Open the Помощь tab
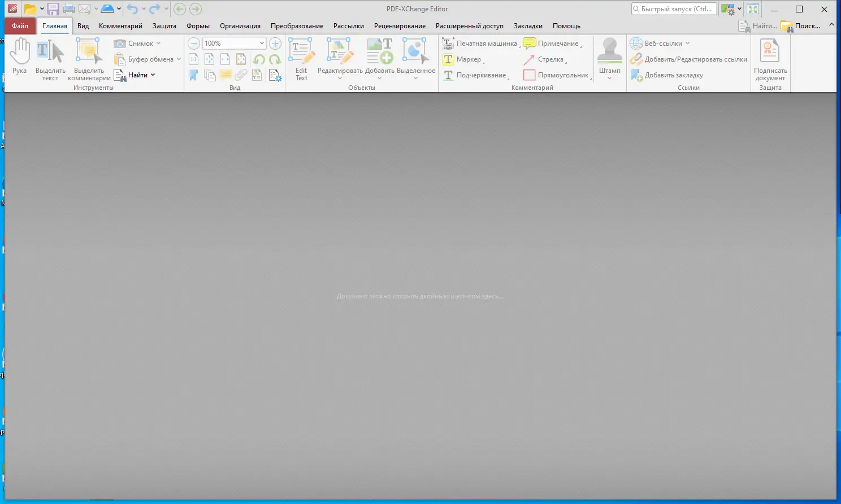This screenshot has height=504, width=841. [x=566, y=26]
